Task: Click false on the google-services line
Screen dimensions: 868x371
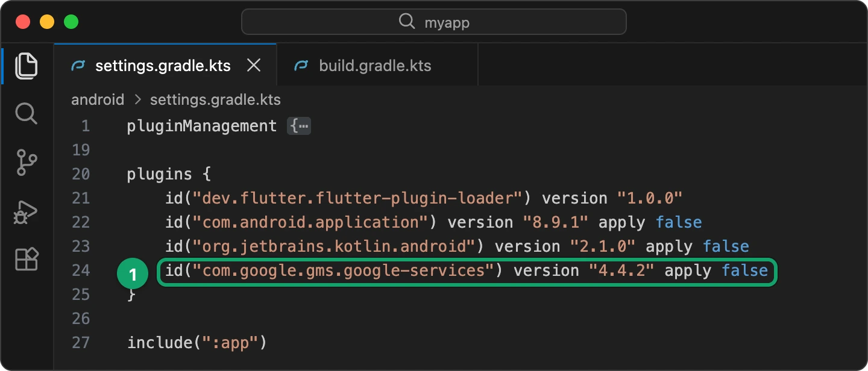Action: click(x=745, y=270)
